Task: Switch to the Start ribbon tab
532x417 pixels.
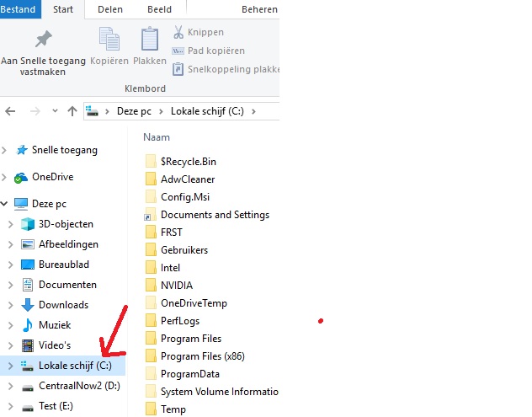Action: click(63, 9)
